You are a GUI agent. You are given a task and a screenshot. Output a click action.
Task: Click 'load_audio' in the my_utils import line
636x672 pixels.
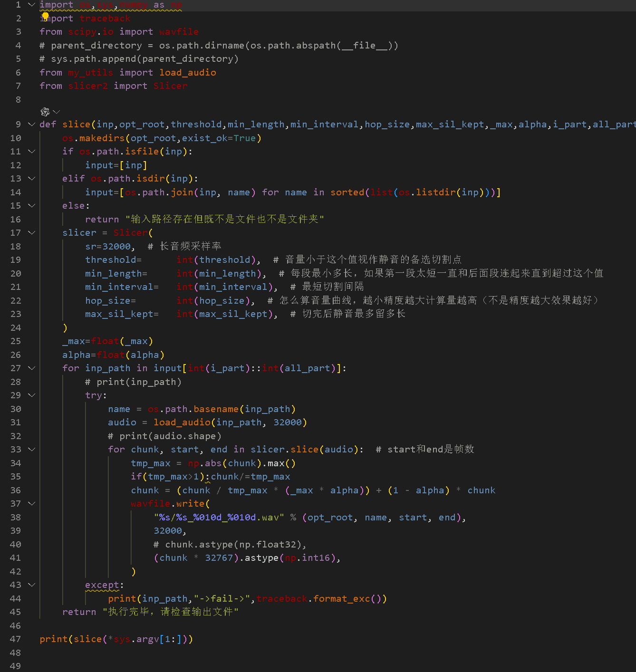[x=188, y=72]
